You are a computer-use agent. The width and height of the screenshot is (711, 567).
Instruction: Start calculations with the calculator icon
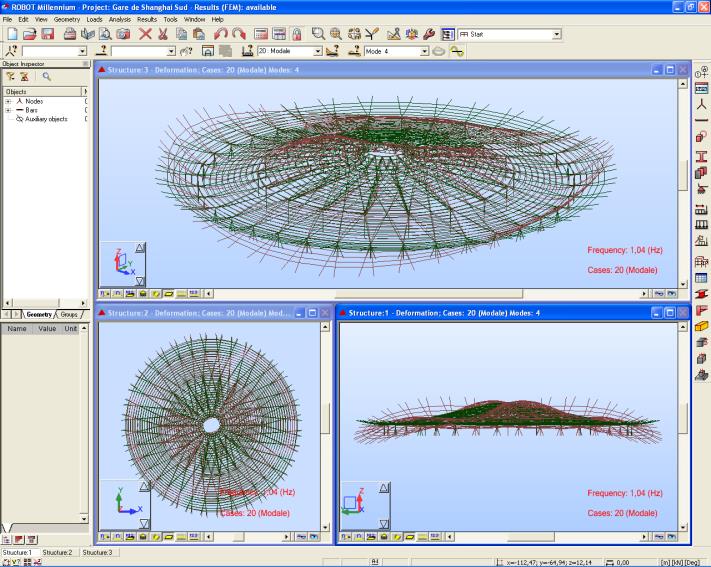261,34
